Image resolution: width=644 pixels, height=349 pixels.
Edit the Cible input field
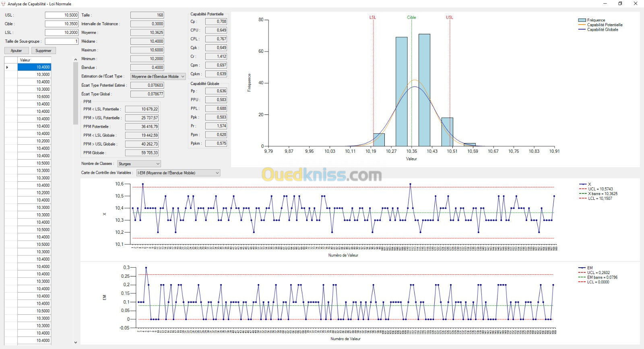click(x=62, y=24)
